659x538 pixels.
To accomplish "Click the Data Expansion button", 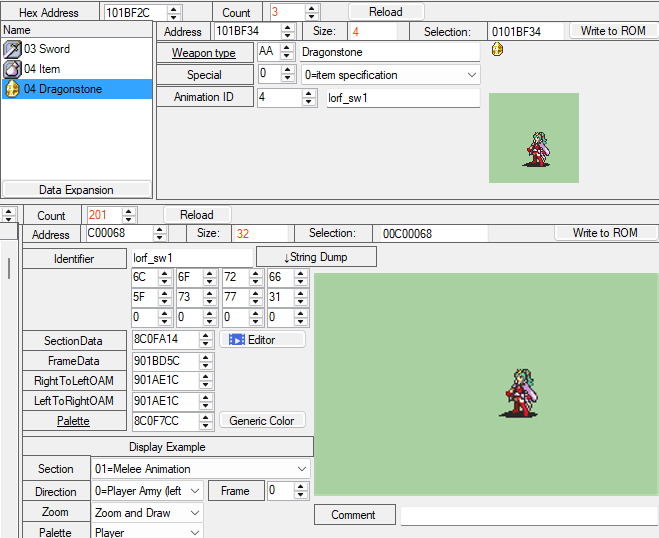I will click(76, 189).
